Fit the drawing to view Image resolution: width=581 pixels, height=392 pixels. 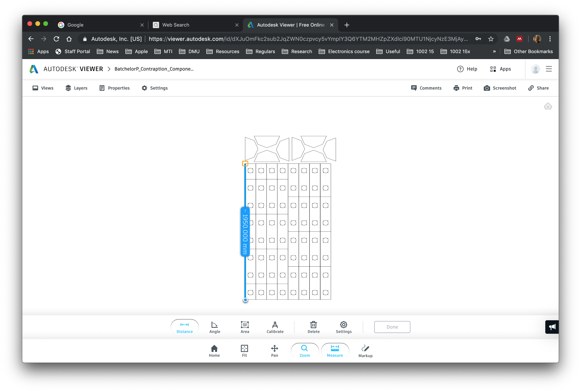(x=244, y=351)
